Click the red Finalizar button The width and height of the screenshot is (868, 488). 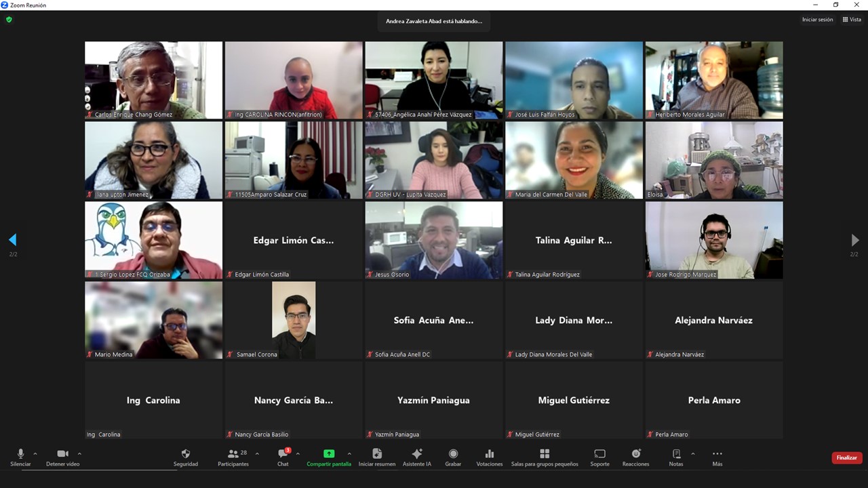[846, 457]
